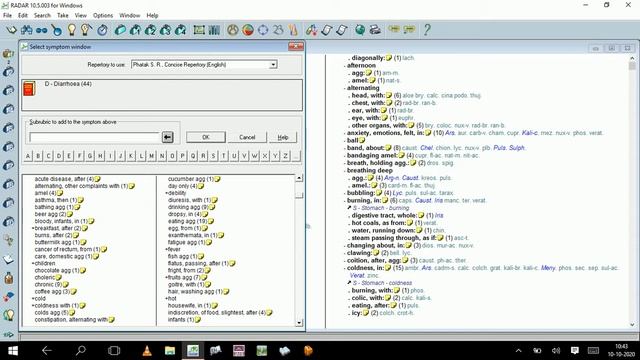This screenshot has height=360, width=640.
Task: Click the subrubric list scroll down arrow
Action: 299,322
